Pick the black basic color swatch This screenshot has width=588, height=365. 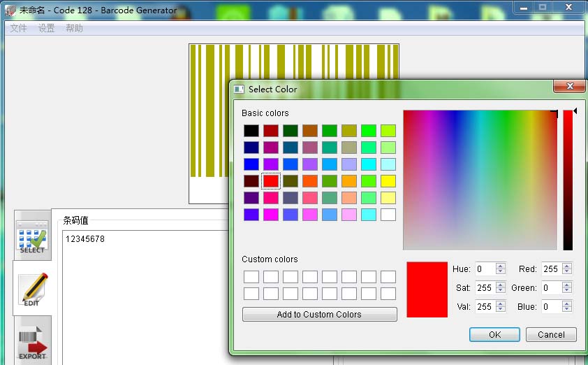pyautogui.click(x=251, y=131)
